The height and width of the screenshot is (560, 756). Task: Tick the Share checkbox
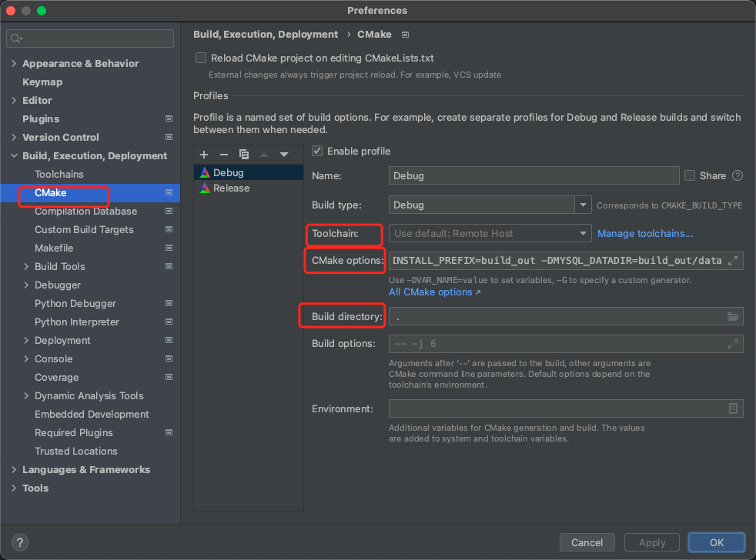[690, 175]
